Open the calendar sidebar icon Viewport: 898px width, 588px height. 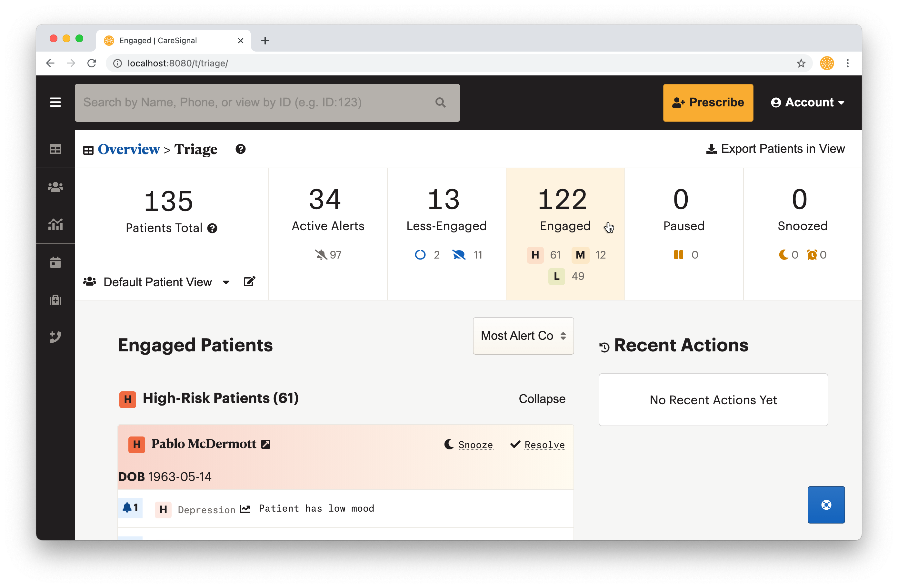point(55,262)
